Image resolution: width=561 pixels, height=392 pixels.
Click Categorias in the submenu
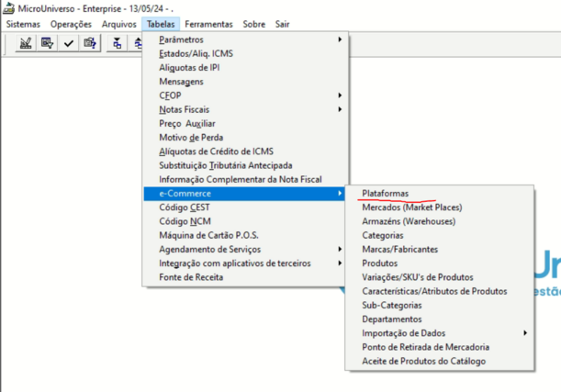[x=440, y=235]
